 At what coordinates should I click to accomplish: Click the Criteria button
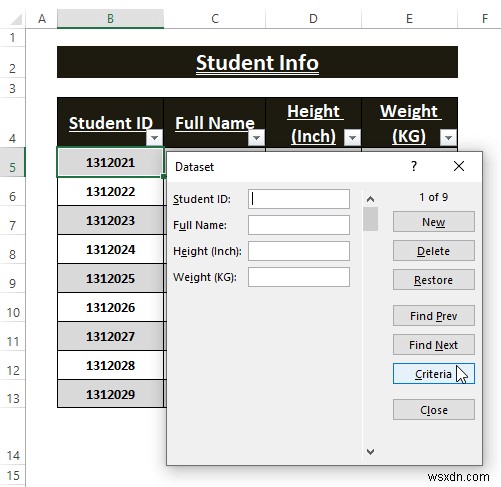click(434, 374)
